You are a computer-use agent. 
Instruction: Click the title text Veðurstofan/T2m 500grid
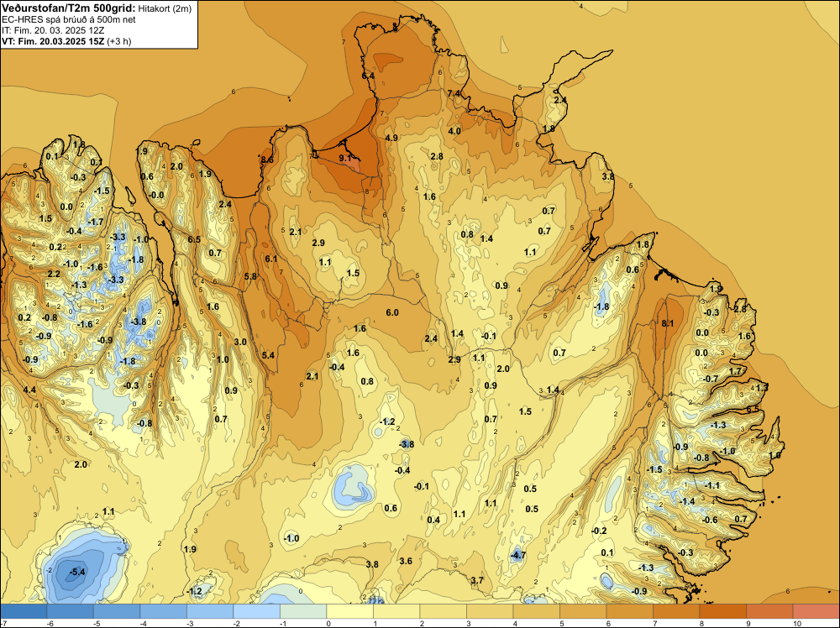click(x=69, y=7)
